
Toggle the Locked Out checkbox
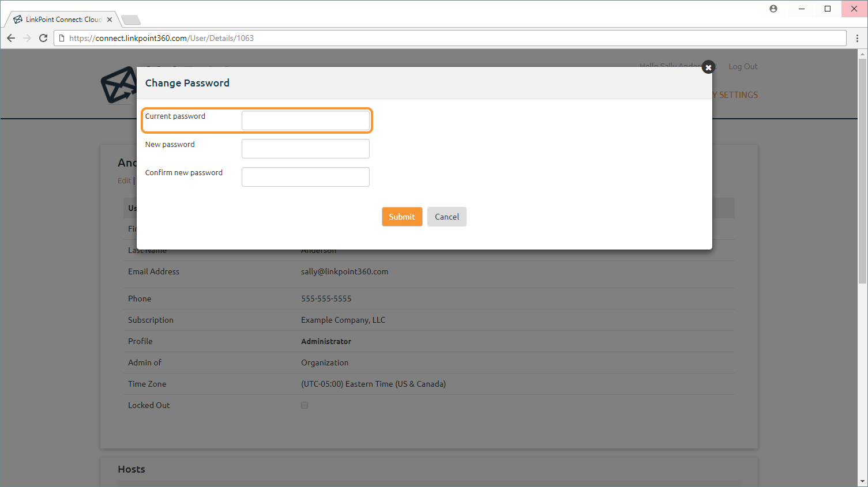click(305, 405)
